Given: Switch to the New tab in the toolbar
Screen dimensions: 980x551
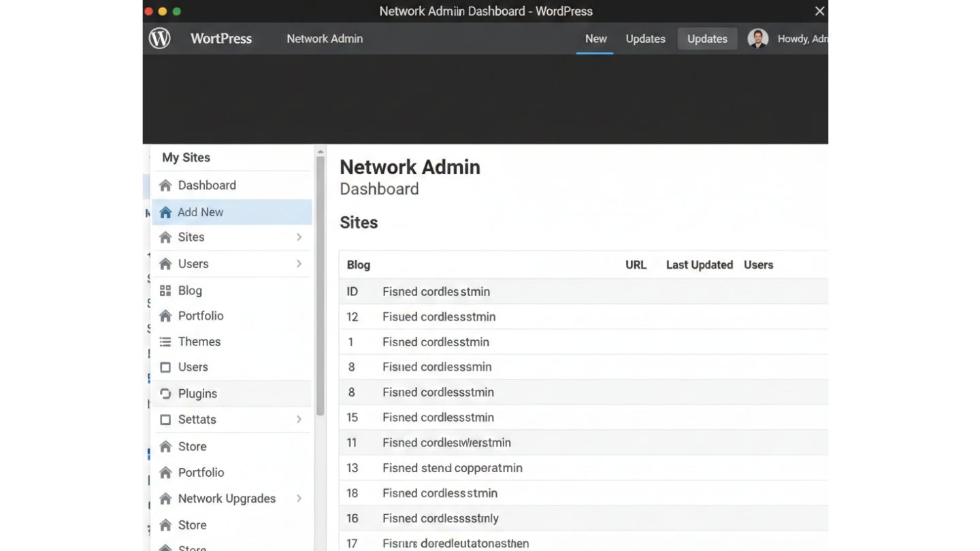Looking at the screenshot, I should (x=595, y=39).
